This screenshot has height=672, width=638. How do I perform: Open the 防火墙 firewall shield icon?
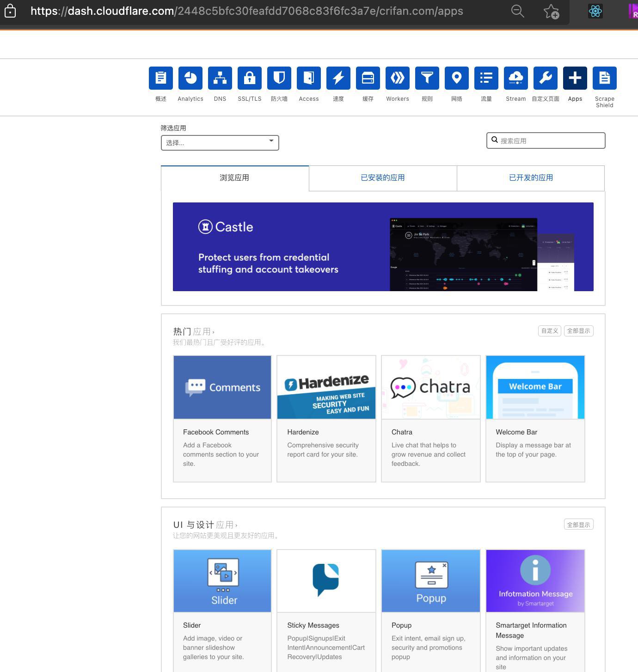point(279,78)
